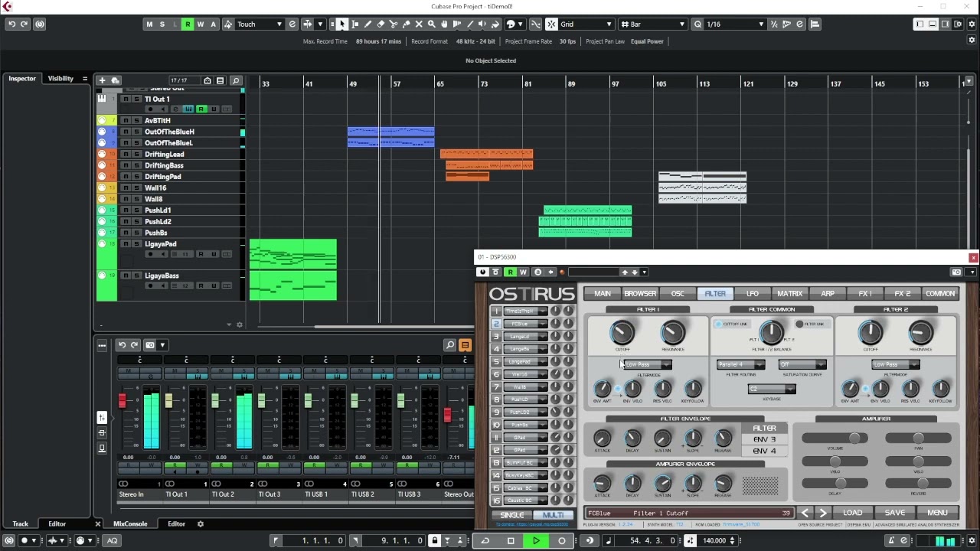This screenshot has width=980, height=551.
Task: Open the Touch automation mode dropdown
Action: pos(259,24)
